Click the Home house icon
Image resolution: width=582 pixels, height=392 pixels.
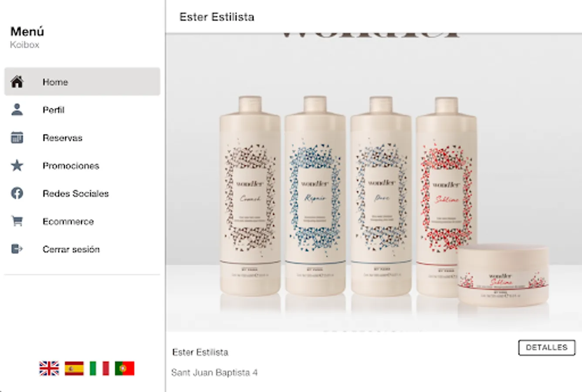17,81
